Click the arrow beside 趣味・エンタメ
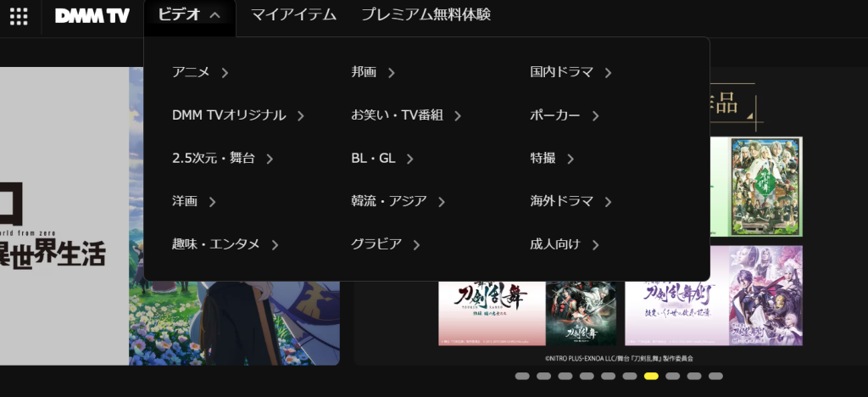This screenshot has width=868, height=397. pos(275,245)
